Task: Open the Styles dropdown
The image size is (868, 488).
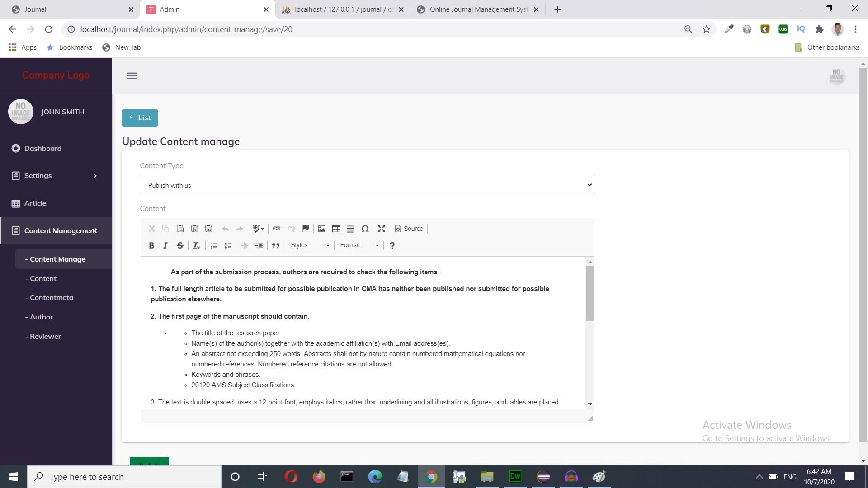Action: [x=310, y=245]
